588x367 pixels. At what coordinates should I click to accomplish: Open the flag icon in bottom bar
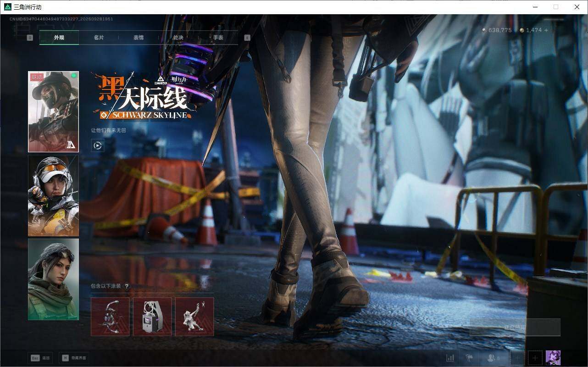tap(469, 358)
